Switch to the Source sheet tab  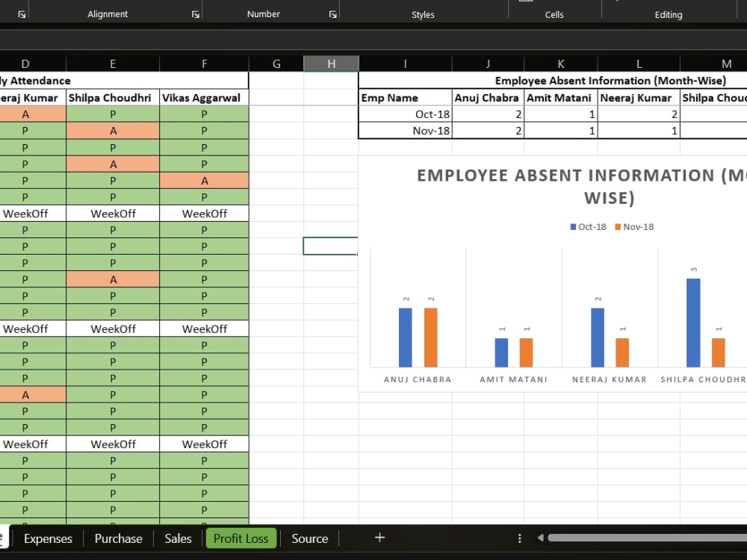coord(310,538)
